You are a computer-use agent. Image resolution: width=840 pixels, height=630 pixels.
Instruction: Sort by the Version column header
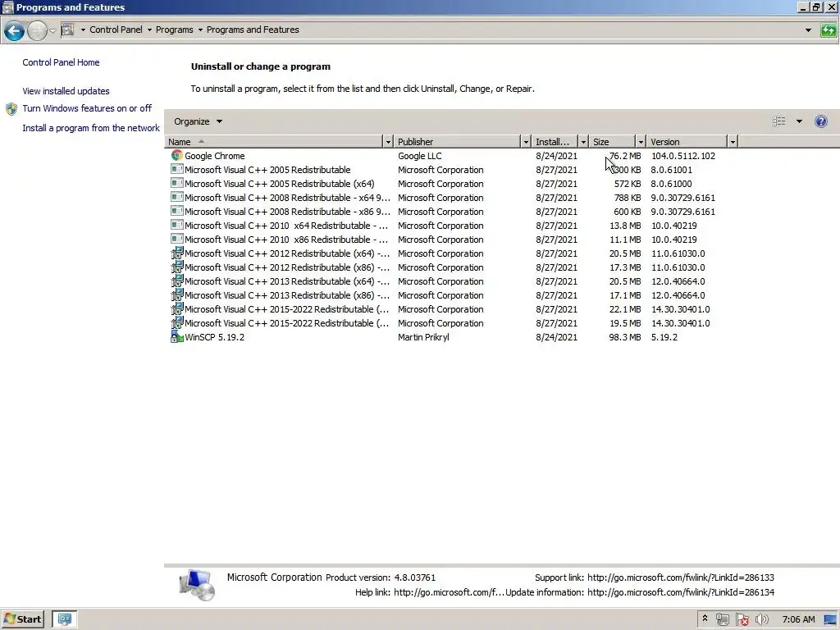point(687,141)
